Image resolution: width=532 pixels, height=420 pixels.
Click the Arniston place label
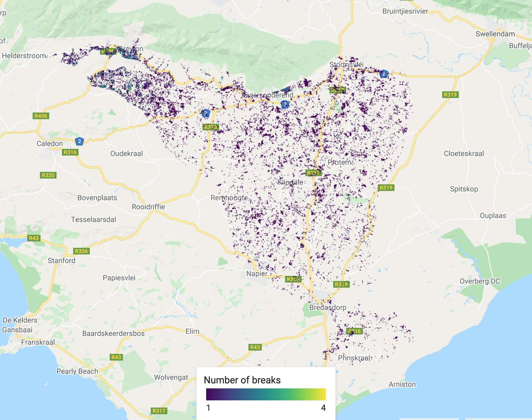tap(402, 384)
